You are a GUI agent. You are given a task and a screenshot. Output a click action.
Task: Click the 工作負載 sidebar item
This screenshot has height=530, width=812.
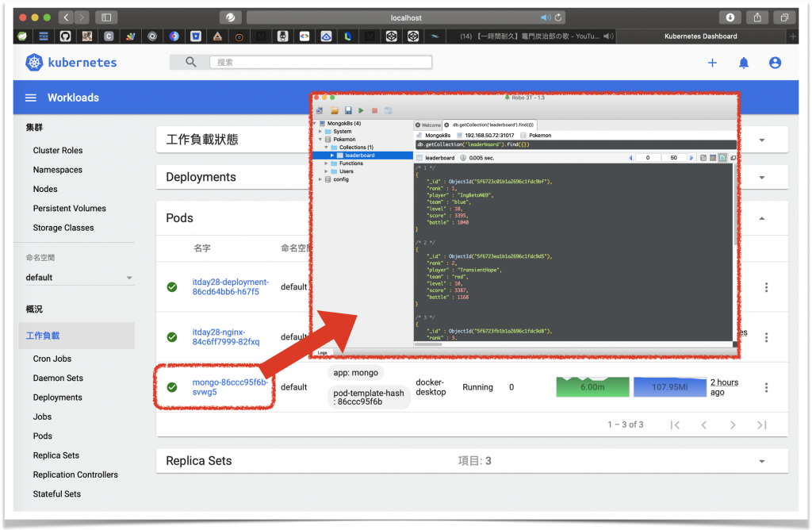(x=77, y=336)
